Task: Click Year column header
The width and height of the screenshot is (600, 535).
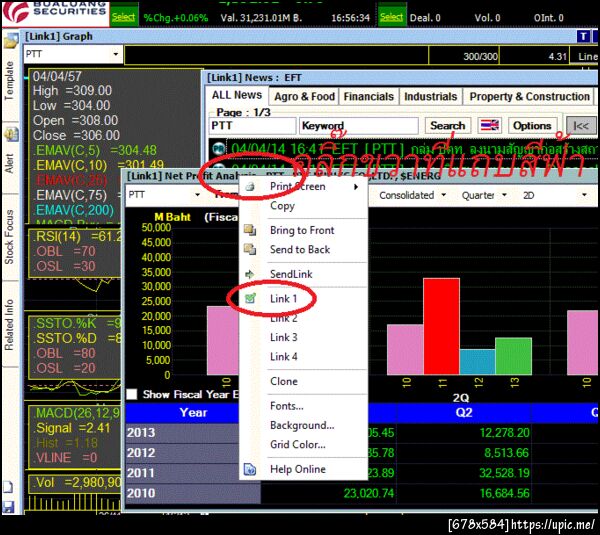Action: 193,412
